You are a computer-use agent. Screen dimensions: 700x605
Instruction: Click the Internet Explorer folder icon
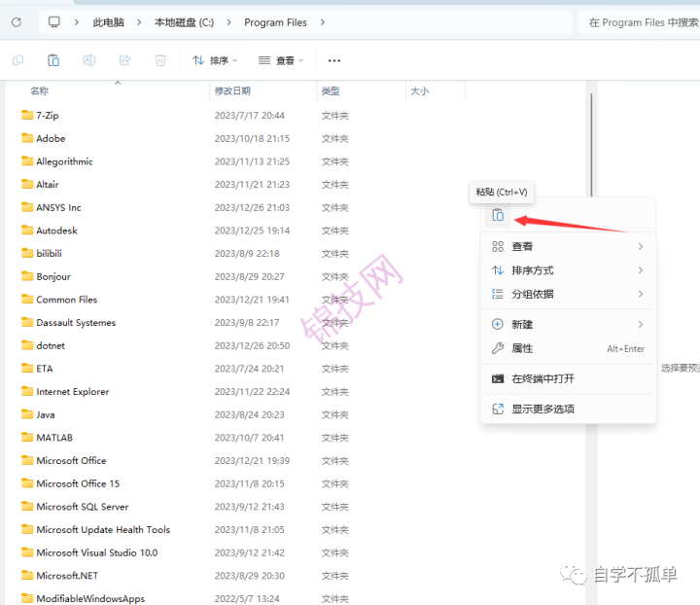click(27, 391)
